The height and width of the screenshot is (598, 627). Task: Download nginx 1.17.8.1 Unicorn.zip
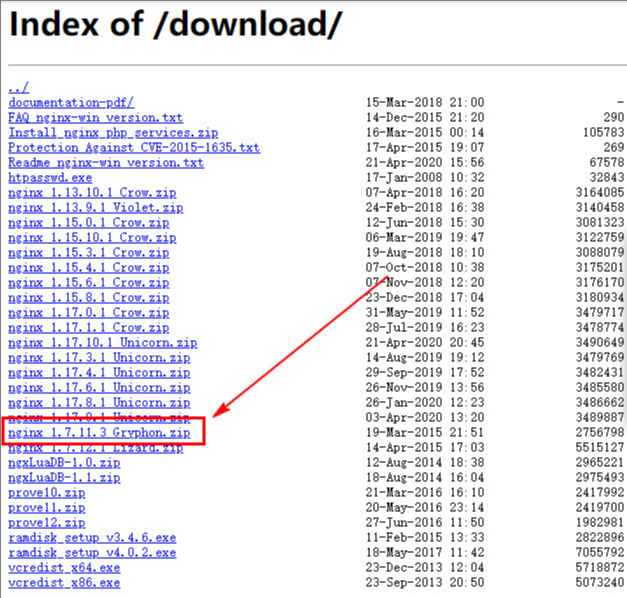(99, 403)
